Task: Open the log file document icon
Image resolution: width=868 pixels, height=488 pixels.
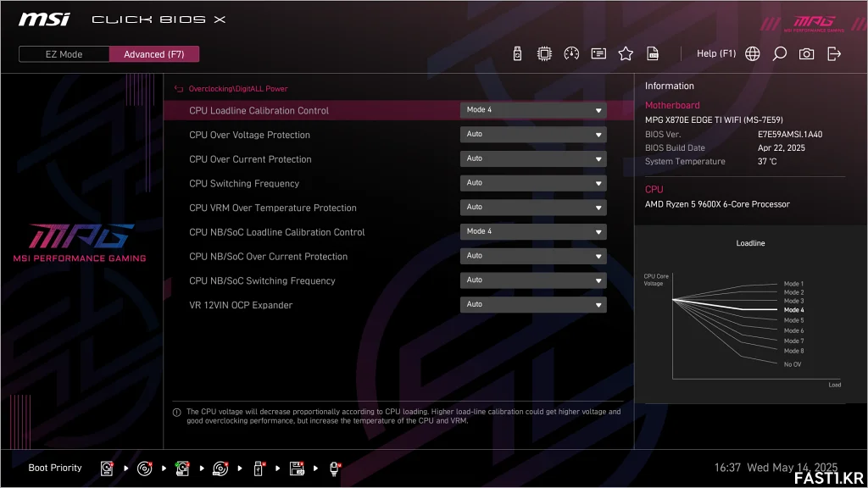Action: [x=653, y=53]
